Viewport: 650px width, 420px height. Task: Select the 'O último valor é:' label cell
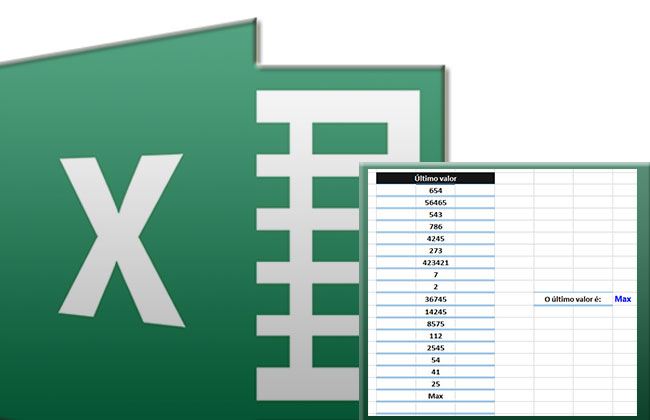point(573,299)
